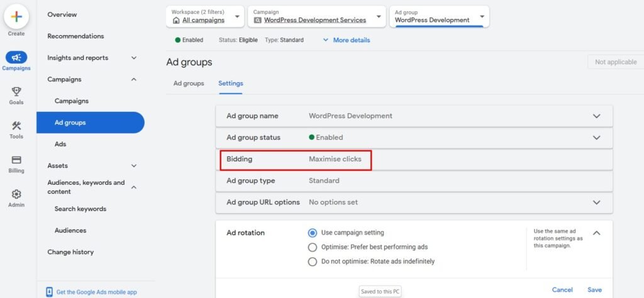Open Overview in sidebar
Viewport: 644px width, 298px height.
(62, 15)
